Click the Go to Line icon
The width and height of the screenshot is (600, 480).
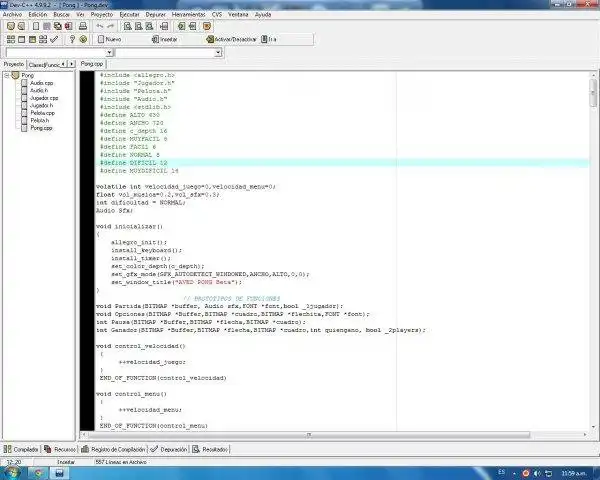pos(164,26)
